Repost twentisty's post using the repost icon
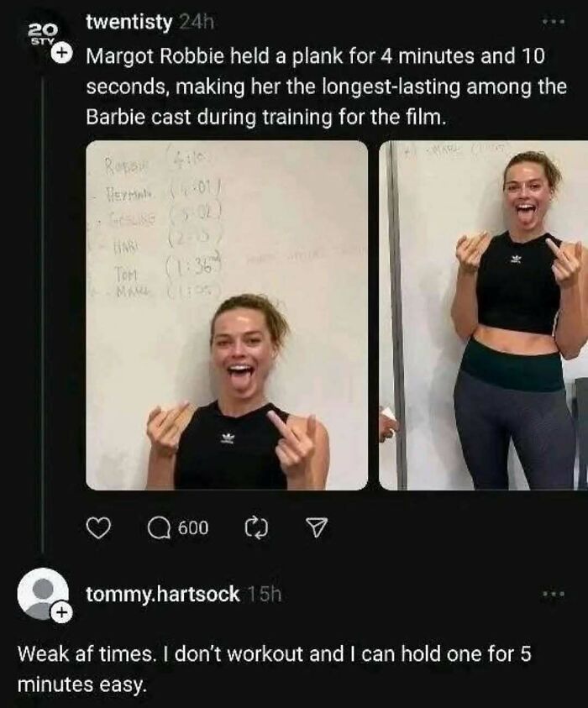This screenshot has height=708, width=588. 258,529
